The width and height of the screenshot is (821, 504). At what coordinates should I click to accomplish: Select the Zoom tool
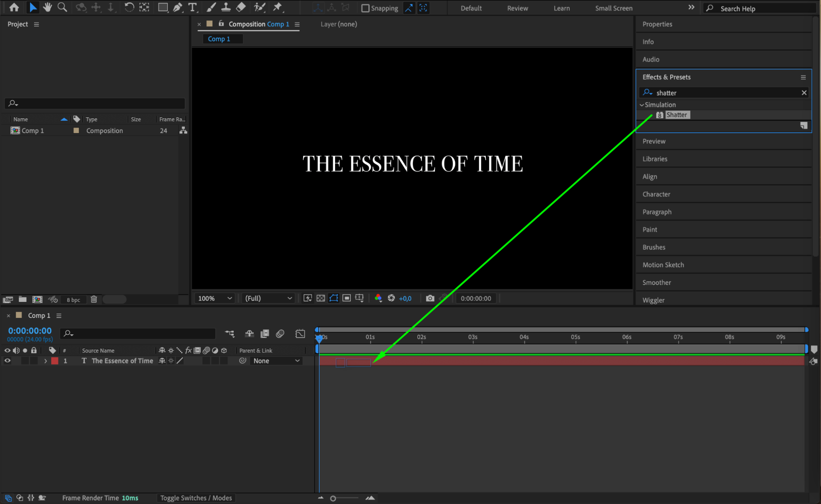[62, 7]
